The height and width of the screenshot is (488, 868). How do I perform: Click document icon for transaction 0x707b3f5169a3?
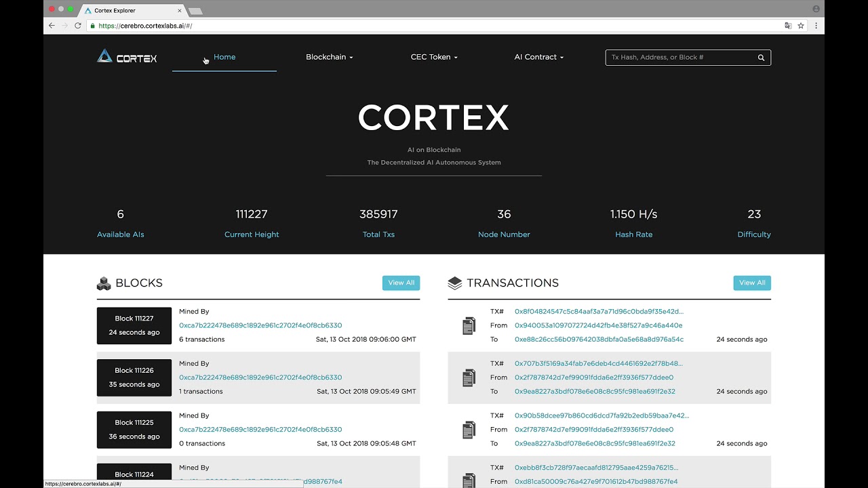(469, 378)
